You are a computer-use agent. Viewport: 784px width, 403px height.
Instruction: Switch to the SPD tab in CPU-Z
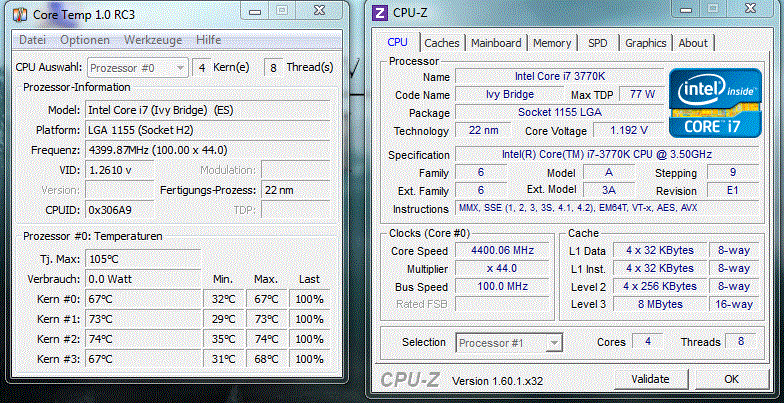[x=598, y=43]
